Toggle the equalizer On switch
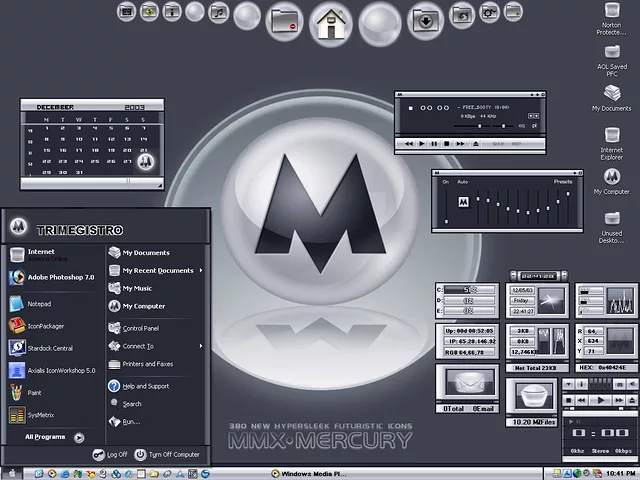The image size is (640, 480). [x=446, y=182]
